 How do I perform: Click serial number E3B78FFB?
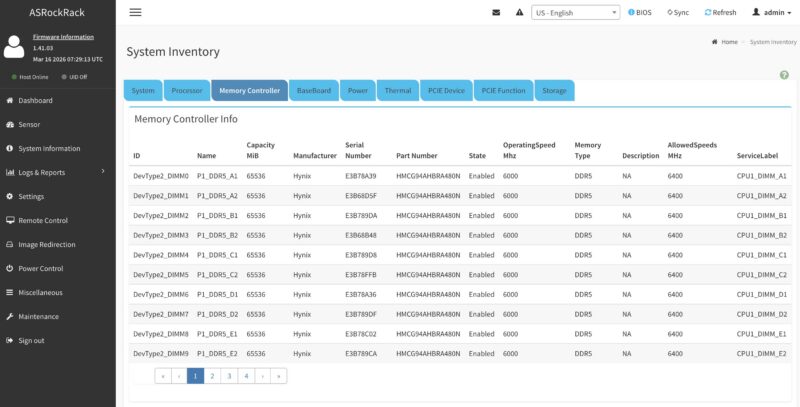(x=361, y=275)
